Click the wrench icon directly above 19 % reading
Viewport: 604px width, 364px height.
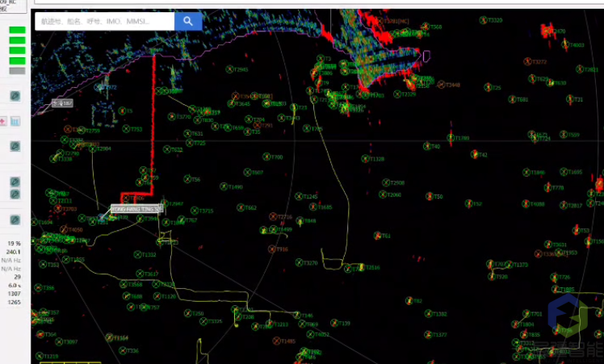[15, 220]
